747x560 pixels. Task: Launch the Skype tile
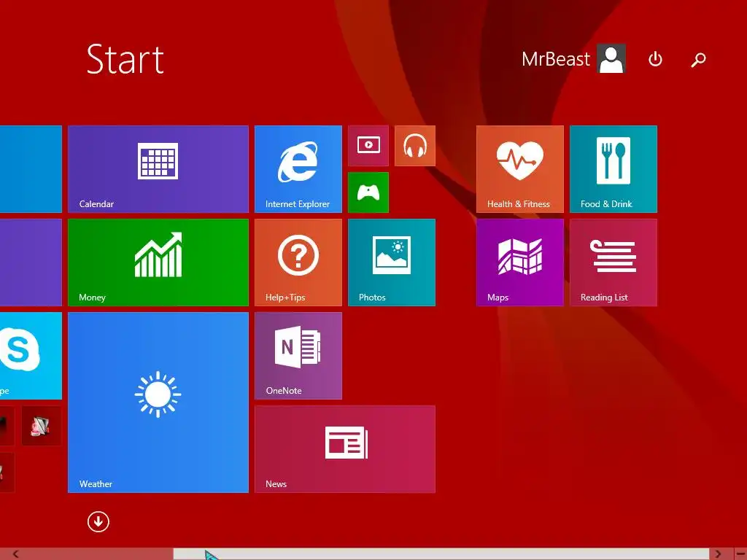pyautogui.click(x=31, y=356)
